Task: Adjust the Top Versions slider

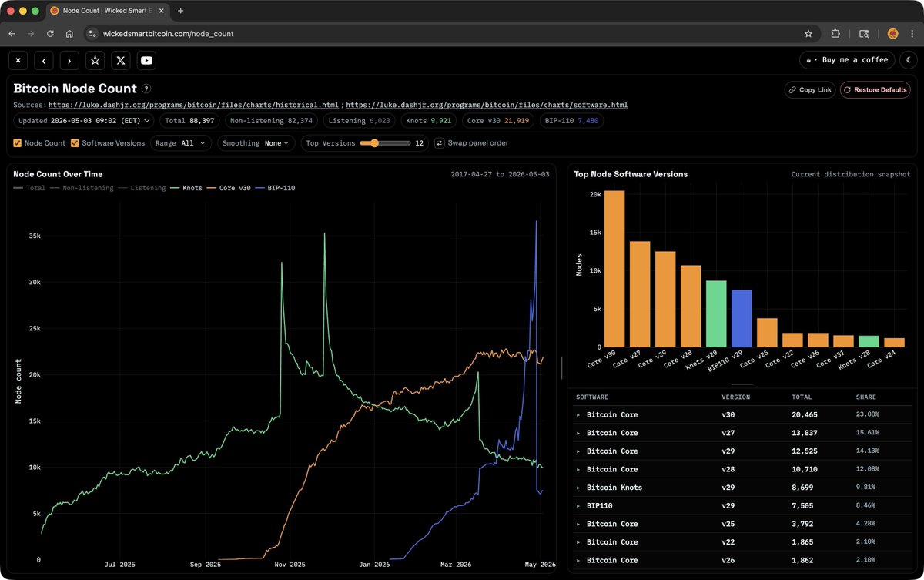Action: tap(385, 143)
